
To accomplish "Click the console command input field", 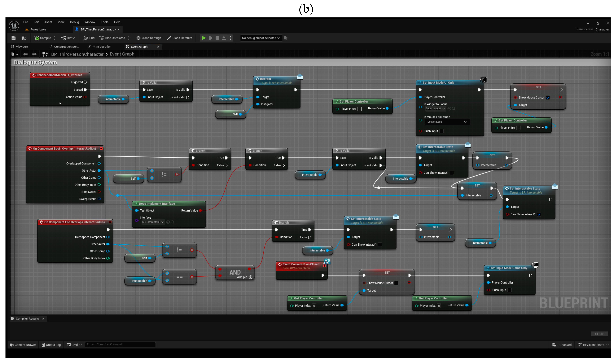I will coord(120,345).
